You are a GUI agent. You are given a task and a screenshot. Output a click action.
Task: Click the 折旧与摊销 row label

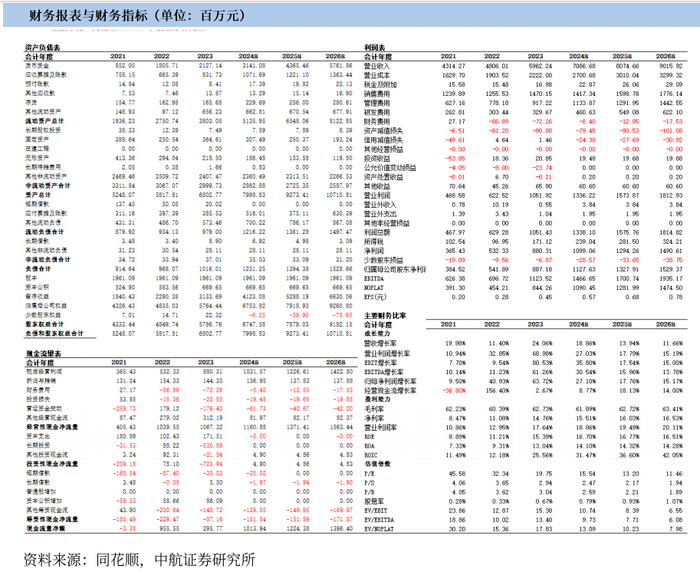[41, 381]
